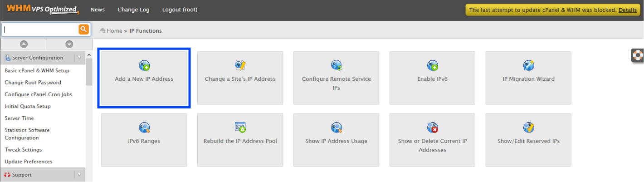
Task: Click the Details link in update warning
Action: coord(628,10)
